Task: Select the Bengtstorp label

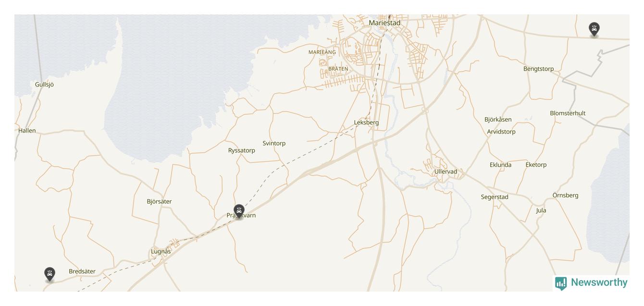Action: click(538, 69)
